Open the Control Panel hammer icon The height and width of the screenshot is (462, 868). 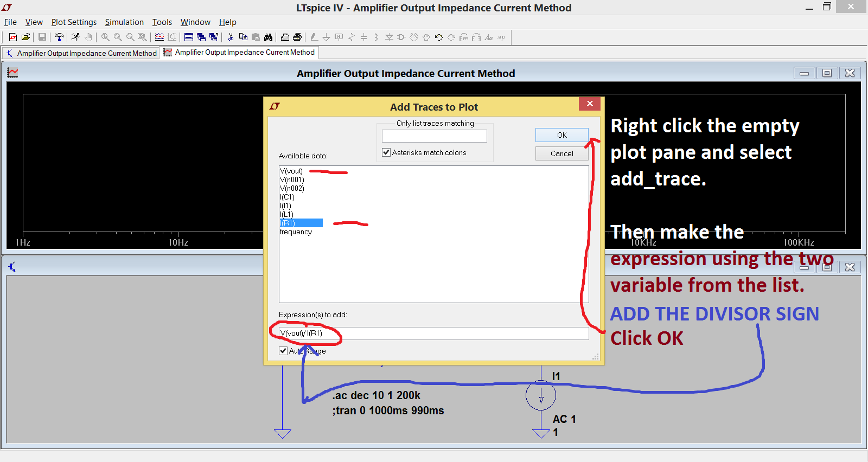coord(59,37)
